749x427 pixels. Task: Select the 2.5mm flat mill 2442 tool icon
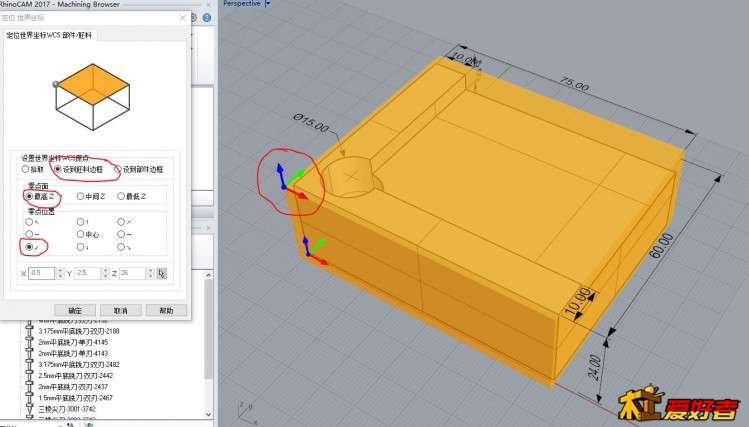click(x=30, y=375)
